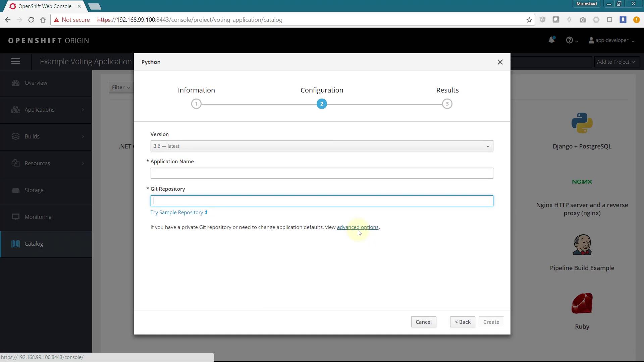The image size is (644, 362).
Task: Click the Resources clipboard icon
Action: (x=15, y=163)
